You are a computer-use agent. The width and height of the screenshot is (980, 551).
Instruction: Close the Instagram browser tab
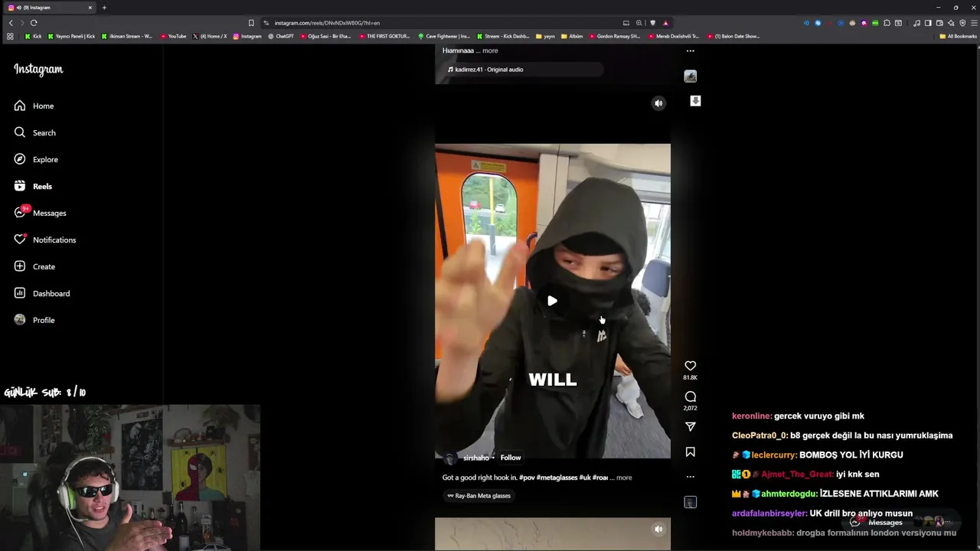click(x=90, y=8)
